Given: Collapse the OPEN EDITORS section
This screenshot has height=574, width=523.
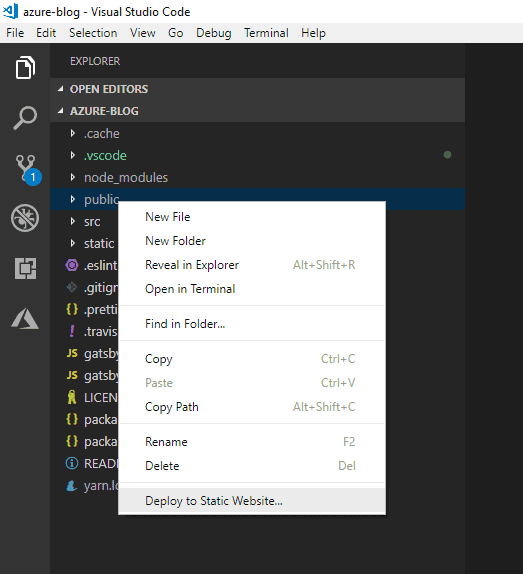Looking at the screenshot, I should click(x=61, y=89).
